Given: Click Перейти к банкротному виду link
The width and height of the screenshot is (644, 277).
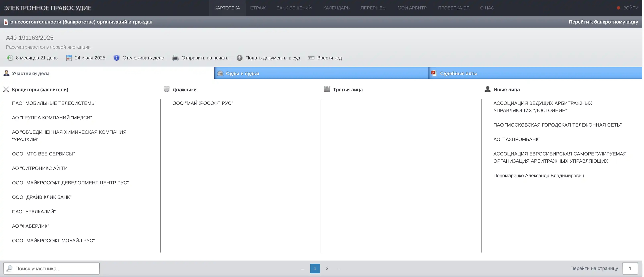Looking at the screenshot, I should tap(603, 22).
